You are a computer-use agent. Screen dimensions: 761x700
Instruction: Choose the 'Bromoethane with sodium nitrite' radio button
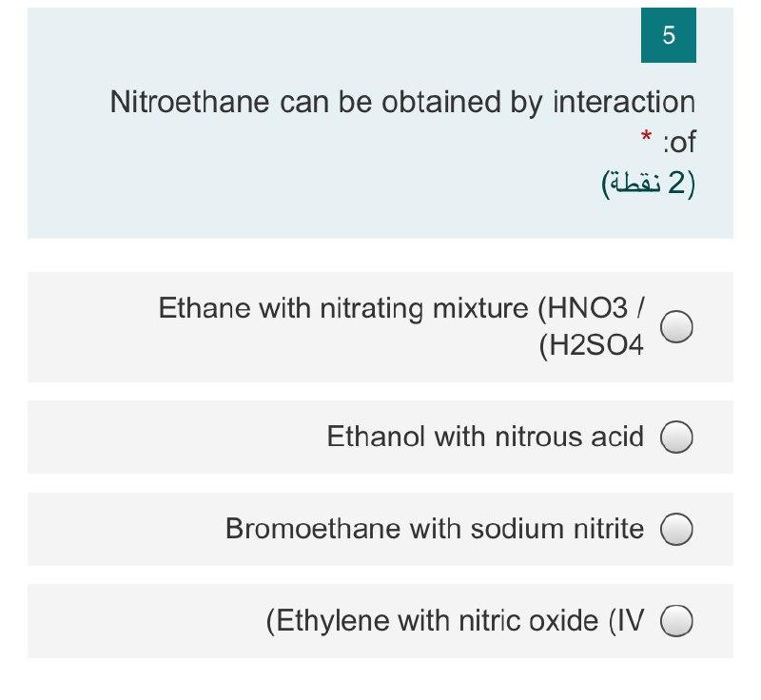(x=677, y=530)
